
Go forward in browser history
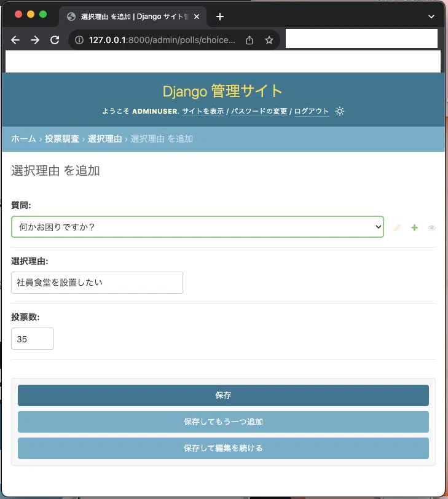point(35,40)
